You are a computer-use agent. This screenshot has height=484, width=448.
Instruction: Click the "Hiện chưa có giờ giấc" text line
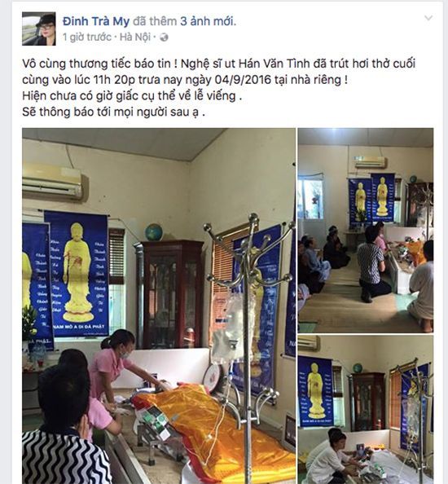pyautogui.click(x=132, y=95)
